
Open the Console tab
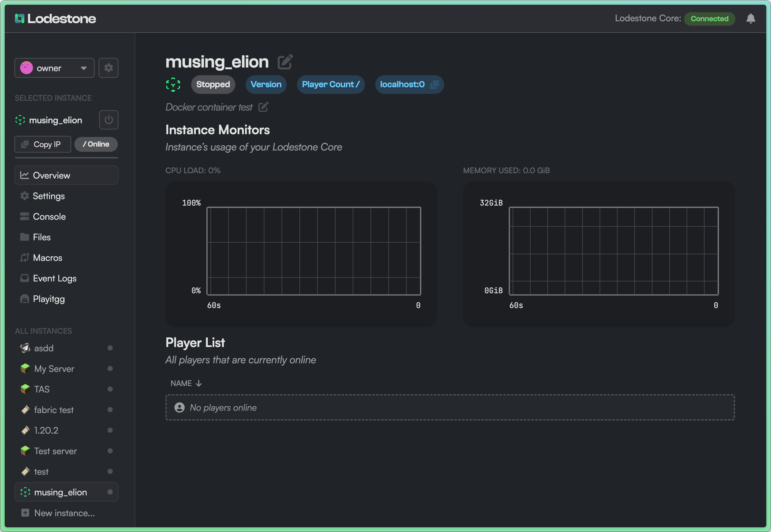click(x=66, y=217)
